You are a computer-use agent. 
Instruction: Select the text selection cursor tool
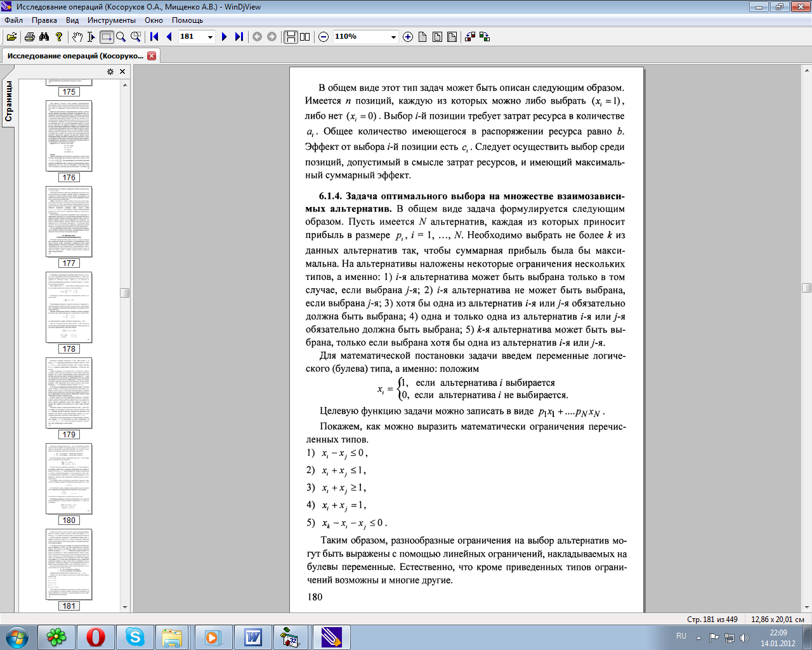pos(91,37)
